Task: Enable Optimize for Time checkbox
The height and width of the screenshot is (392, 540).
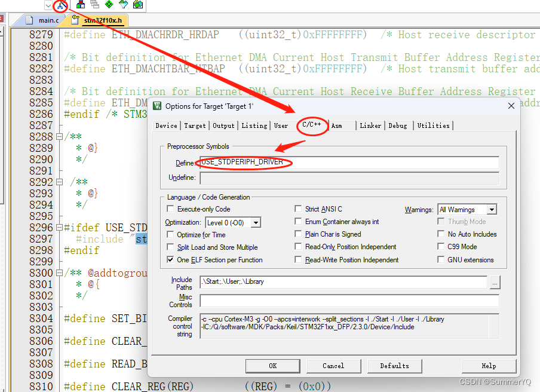Action: (x=170, y=235)
